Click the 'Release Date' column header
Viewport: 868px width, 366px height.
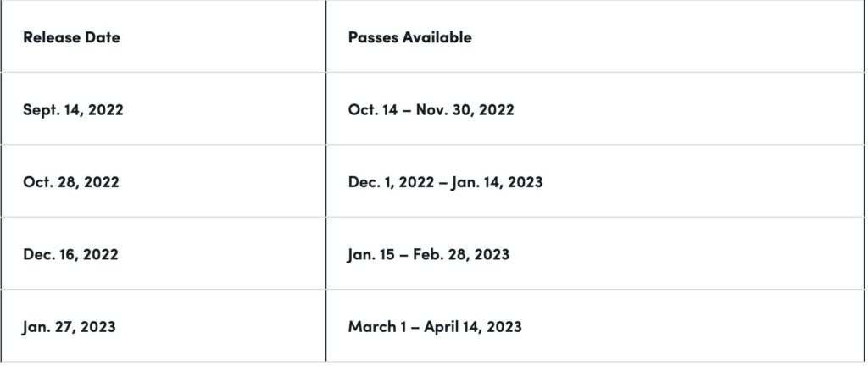point(71,37)
